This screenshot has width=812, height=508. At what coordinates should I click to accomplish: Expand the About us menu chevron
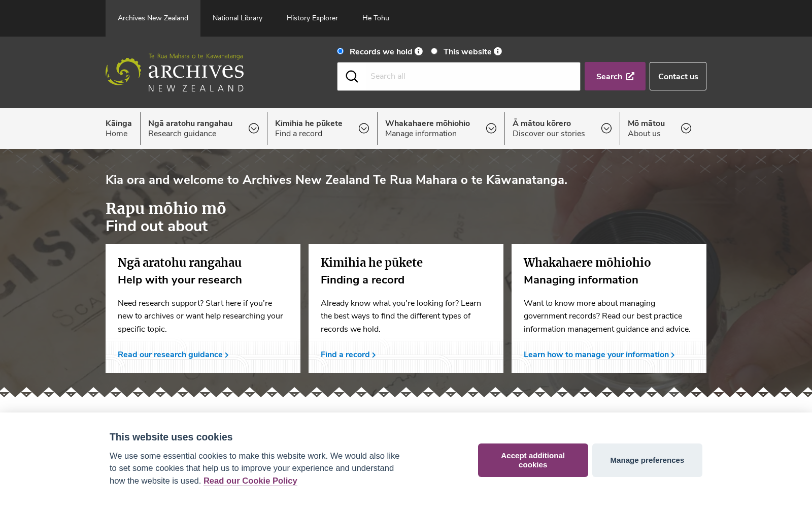pyautogui.click(x=686, y=129)
